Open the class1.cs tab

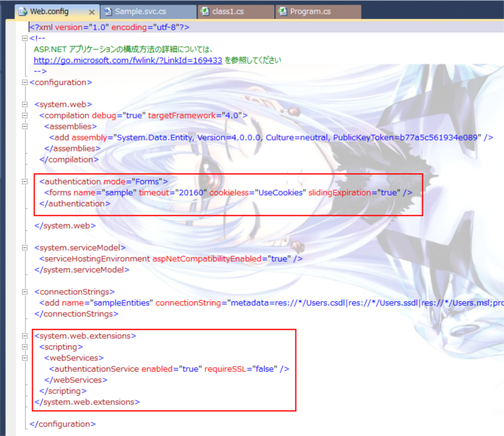[236, 11]
